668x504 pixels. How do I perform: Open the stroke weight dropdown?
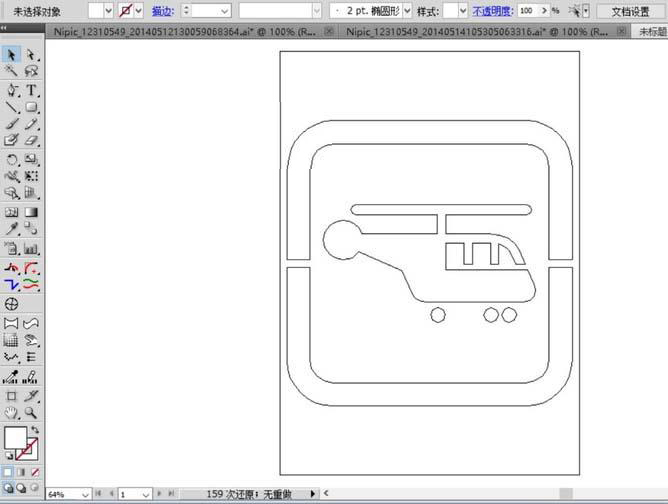[224, 11]
